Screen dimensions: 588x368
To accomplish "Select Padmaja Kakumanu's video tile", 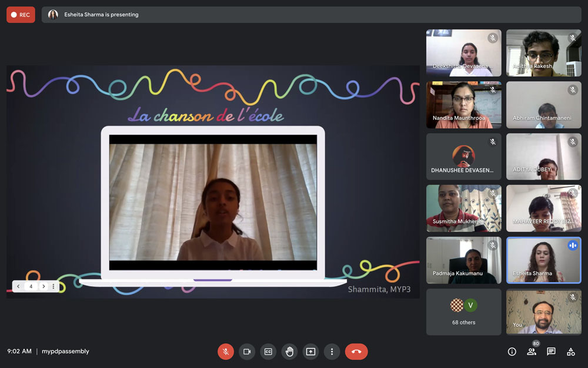I will [x=463, y=260].
